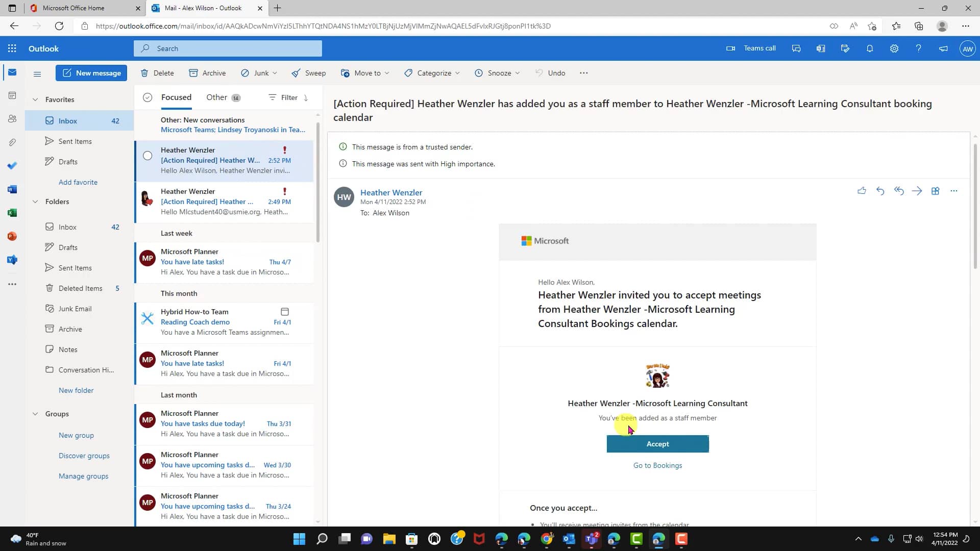Open Settings gear in Outlook header
Viewport: 980px width, 551px height.
click(x=894, y=48)
